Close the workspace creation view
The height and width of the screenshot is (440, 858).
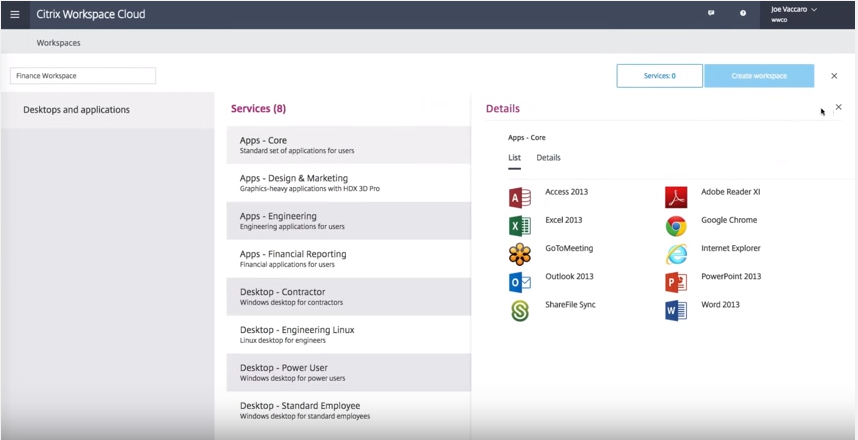pos(834,76)
